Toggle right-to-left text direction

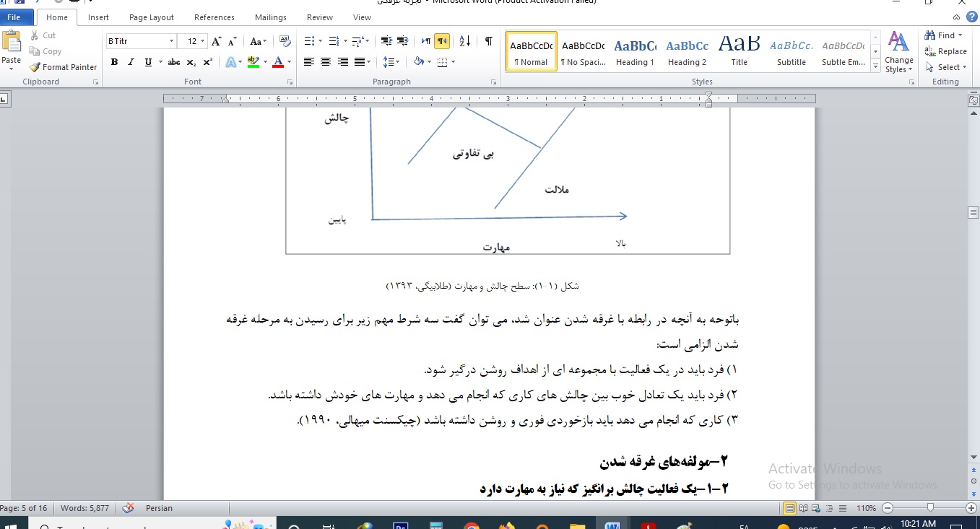442,41
